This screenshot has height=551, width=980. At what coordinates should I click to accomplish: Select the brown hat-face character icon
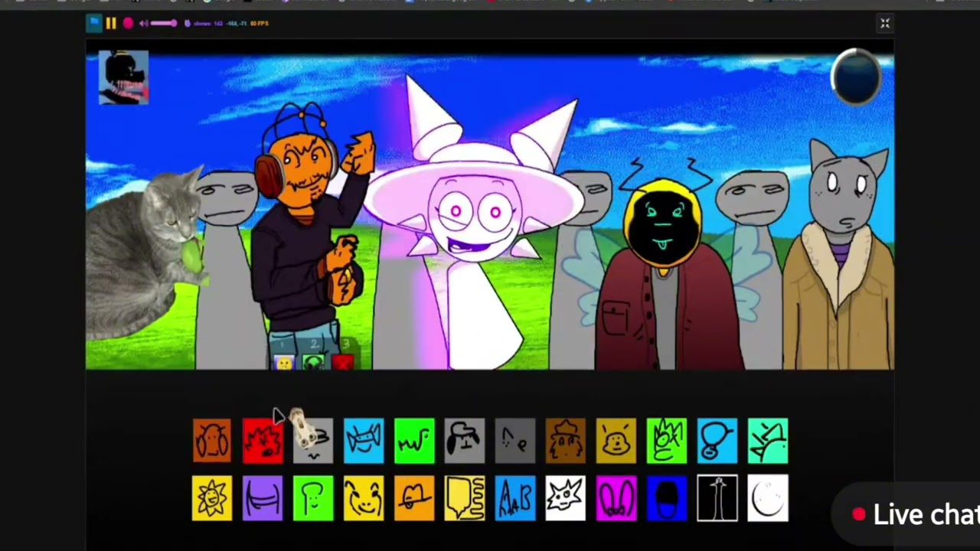point(566,441)
